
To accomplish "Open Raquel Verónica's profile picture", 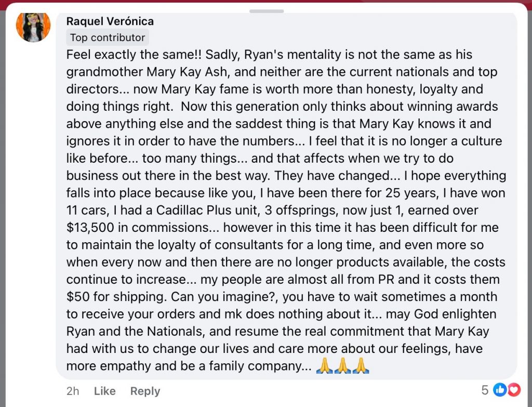I will [33, 27].
